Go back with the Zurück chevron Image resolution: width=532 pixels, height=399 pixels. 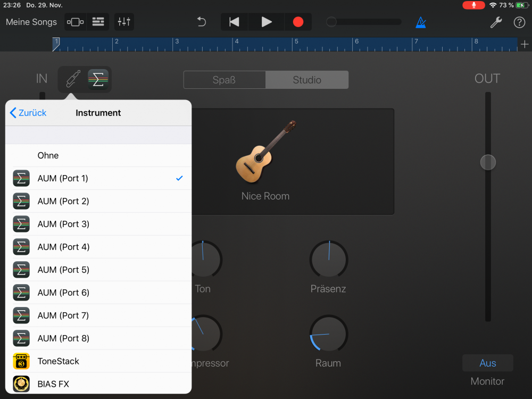(x=28, y=113)
